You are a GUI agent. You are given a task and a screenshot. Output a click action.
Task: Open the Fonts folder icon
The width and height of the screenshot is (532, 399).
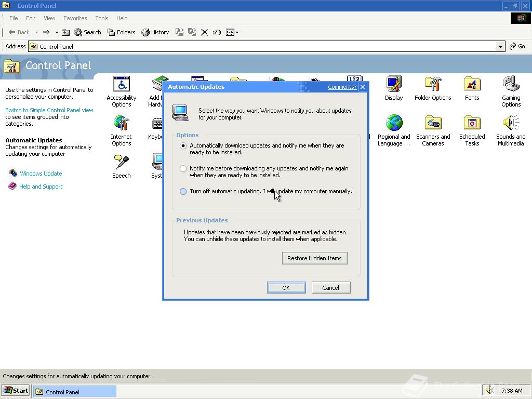click(x=472, y=88)
